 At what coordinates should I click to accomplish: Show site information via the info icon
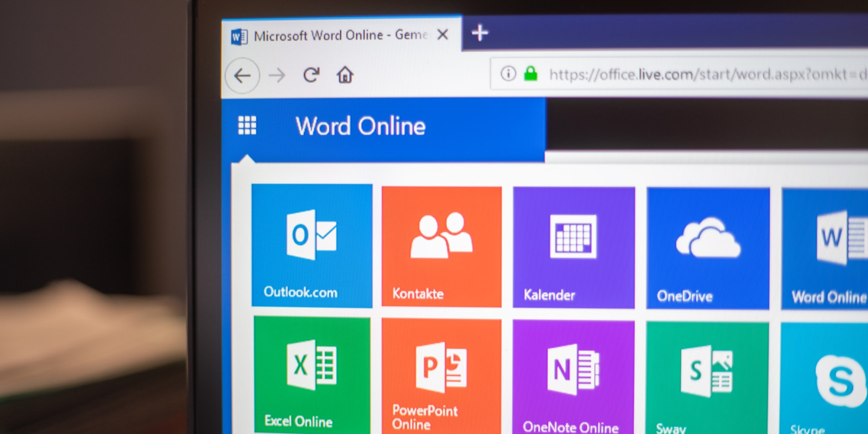[508, 73]
